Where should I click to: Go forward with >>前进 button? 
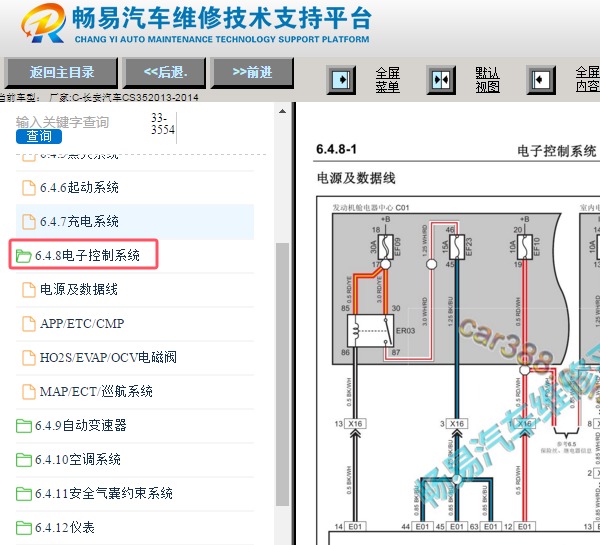pos(252,72)
